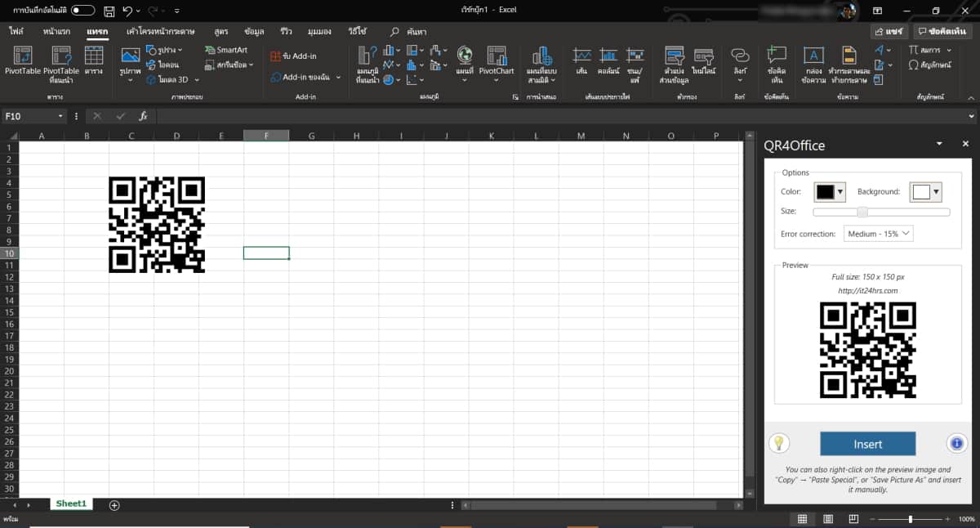980x528 pixels.
Task: Open the QR4Office panel options menu
Action: (938, 143)
